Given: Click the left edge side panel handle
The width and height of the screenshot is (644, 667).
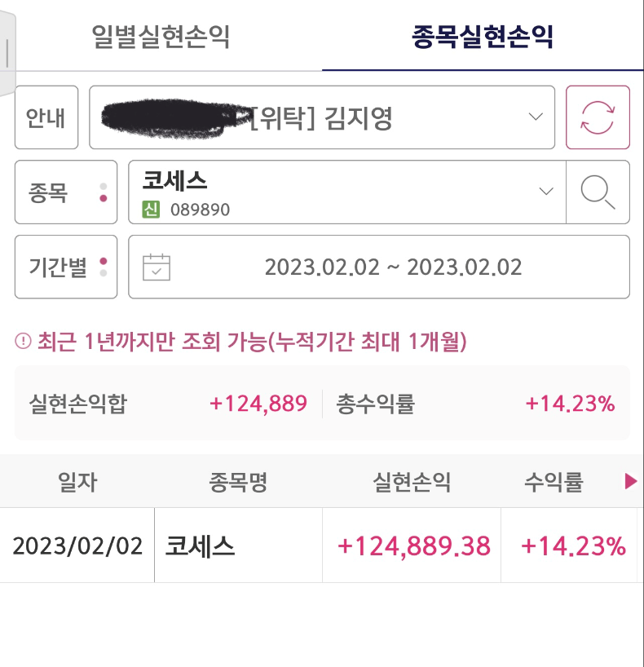Looking at the screenshot, I should (x=7, y=53).
